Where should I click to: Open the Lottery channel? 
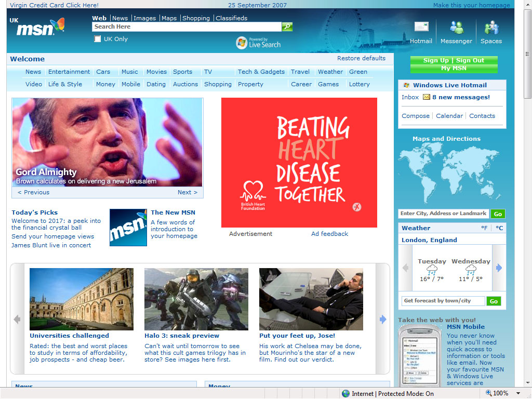[360, 84]
